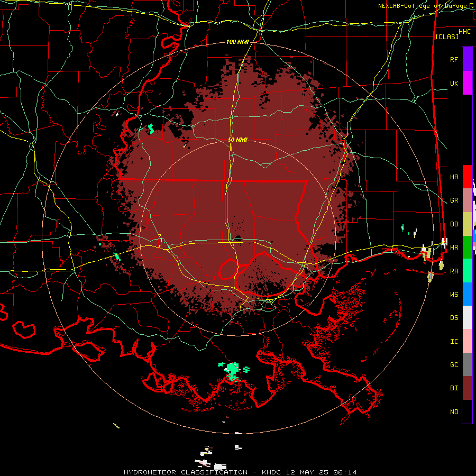Image resolution: width=476 pixels, height=476 pixels.
Task: Click the "100 NMI" range ring label
Action: tap(237, 42)
